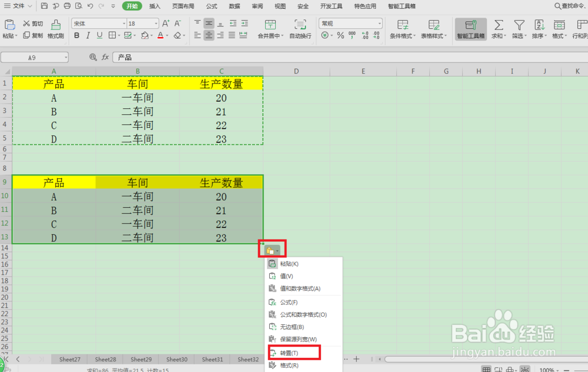Toggle underline formatting
Image resolution: width=588 pixels, height=372 pixels.
point(99,35)
